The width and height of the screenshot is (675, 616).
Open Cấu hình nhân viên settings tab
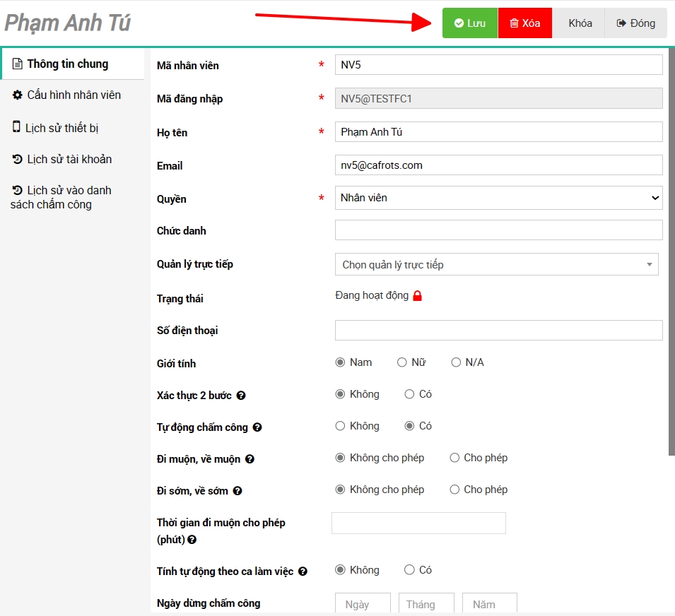coord(74,95)
